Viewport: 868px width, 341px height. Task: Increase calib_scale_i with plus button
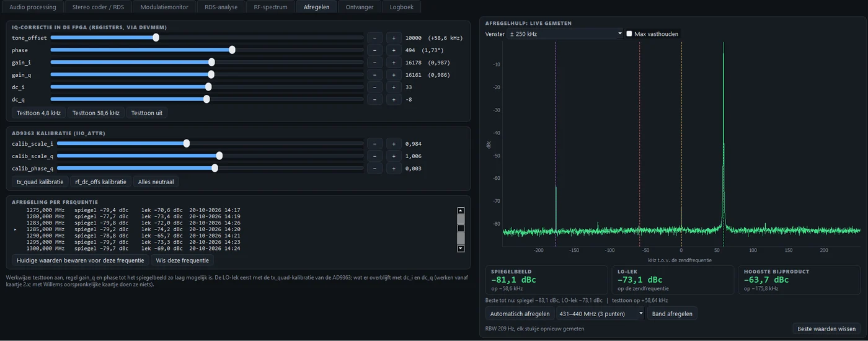tap(394, 144)
